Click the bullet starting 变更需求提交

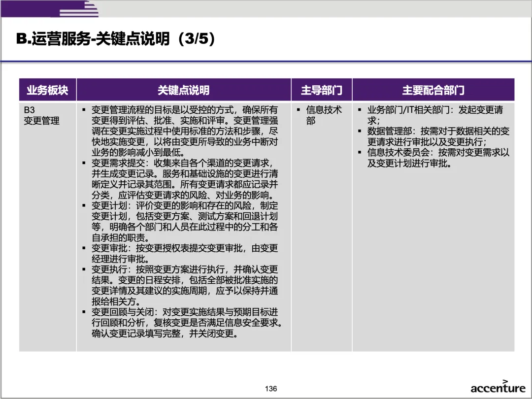[180, 179]
